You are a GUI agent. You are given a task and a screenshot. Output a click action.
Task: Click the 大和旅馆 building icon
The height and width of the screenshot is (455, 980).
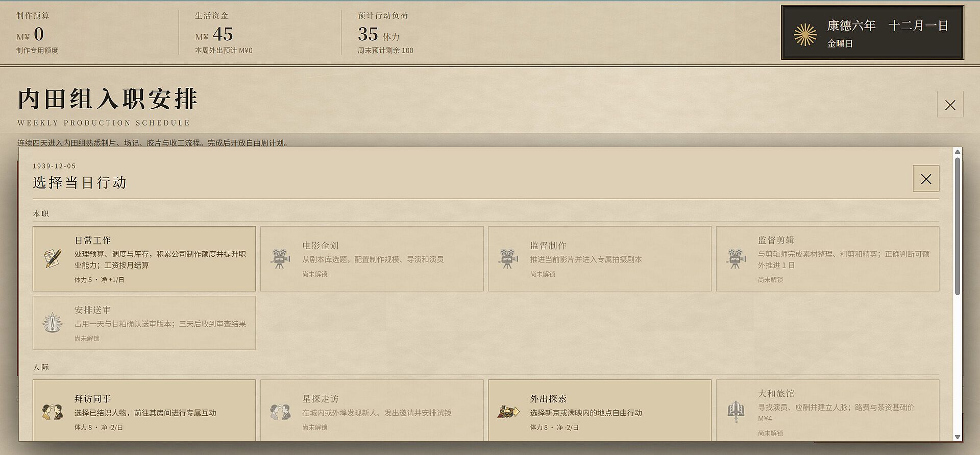point(736,412)
